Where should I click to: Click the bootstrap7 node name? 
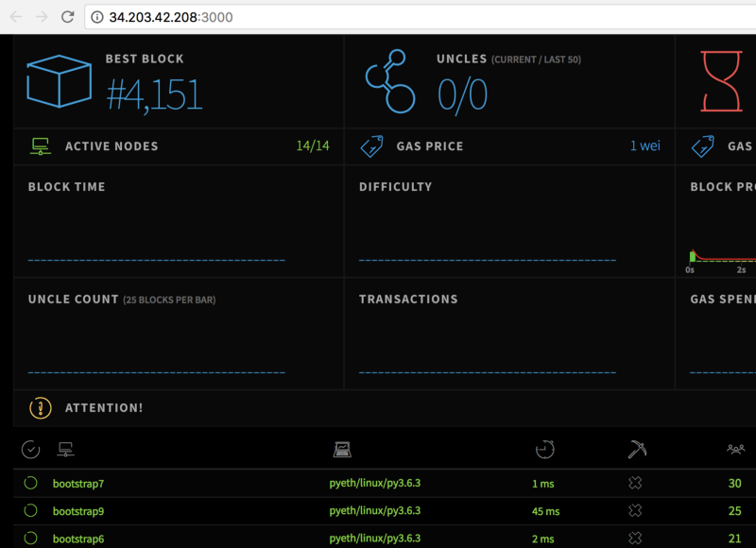tap(78, 484)
